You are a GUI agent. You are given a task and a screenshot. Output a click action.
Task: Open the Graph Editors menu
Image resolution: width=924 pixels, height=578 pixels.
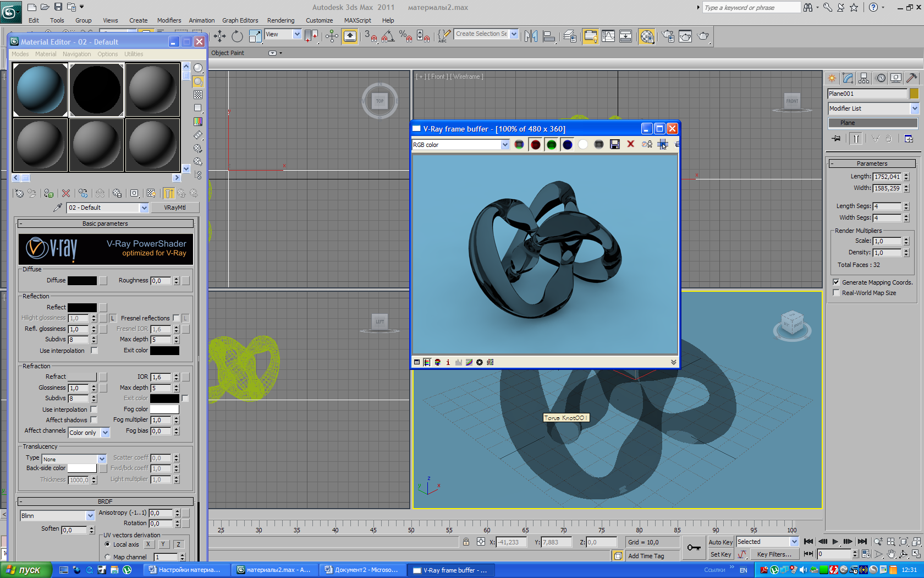click(x=240, y=20)
